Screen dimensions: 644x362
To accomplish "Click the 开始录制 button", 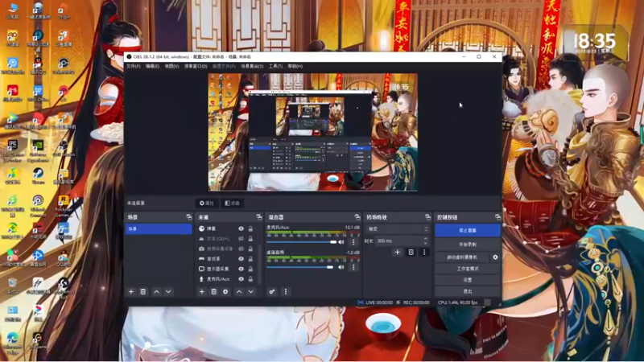I will (x=468, y=245).
